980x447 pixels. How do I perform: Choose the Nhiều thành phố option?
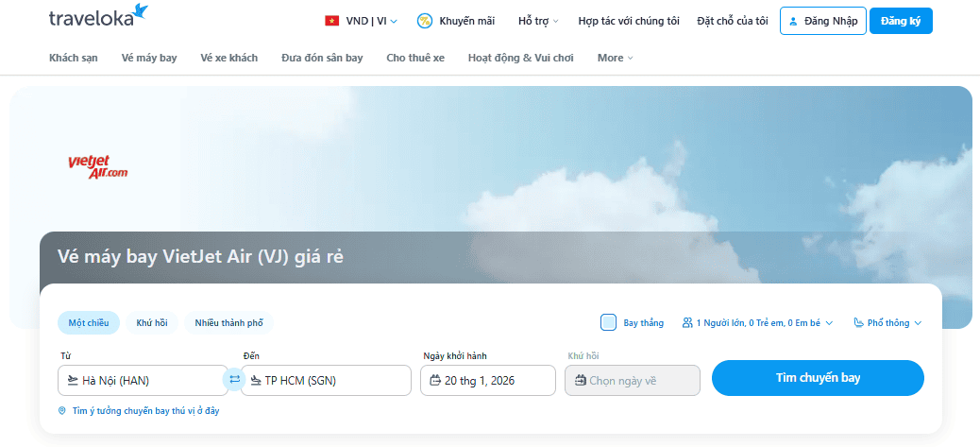tap(228, 323)
